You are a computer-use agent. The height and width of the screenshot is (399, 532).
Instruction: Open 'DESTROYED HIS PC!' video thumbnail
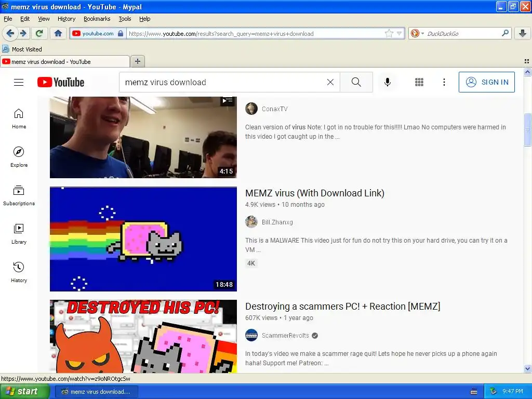point(143,336)
